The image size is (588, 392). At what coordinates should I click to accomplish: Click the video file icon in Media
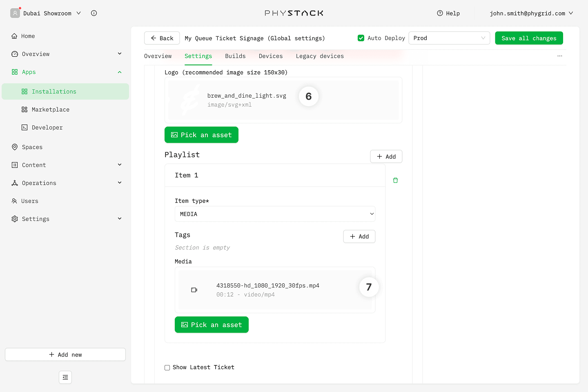(194, 290)
